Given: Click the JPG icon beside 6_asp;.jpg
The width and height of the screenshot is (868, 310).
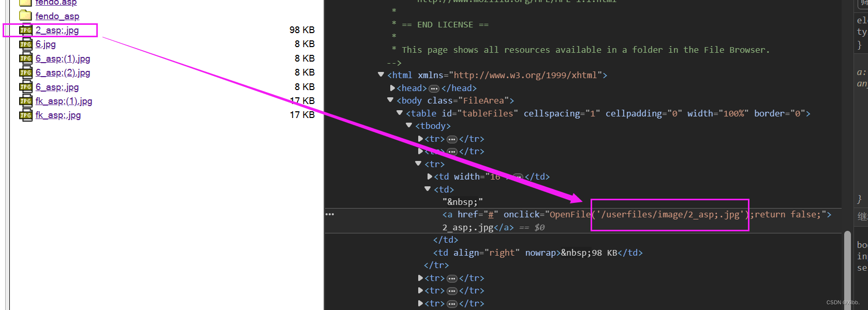Looking at the screenshot, I should [25, 87].
